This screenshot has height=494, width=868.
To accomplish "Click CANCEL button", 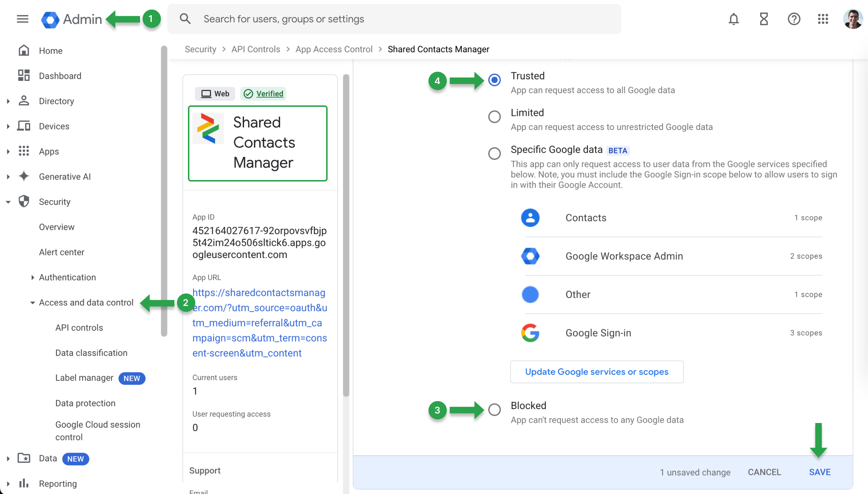I will tap(764, 472).
